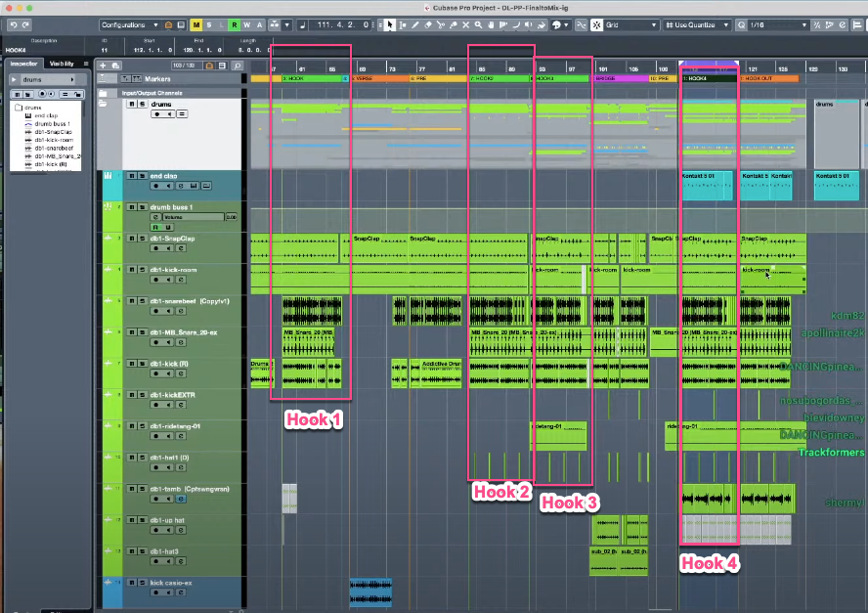This screenshot has height=613, width=868.
Task: Switch to the Inspector tab
Action: (22, 64)
